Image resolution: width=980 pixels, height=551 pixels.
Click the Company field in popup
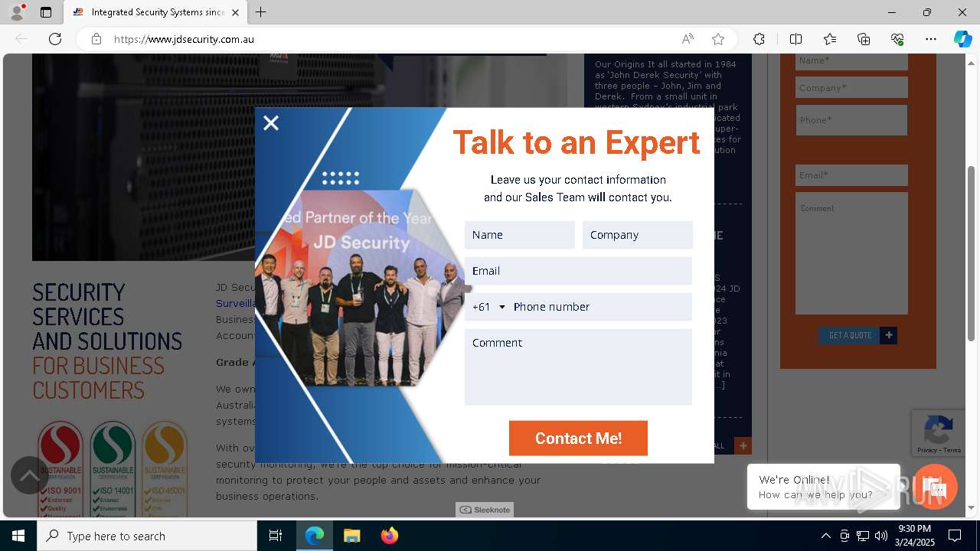point(638,235)
